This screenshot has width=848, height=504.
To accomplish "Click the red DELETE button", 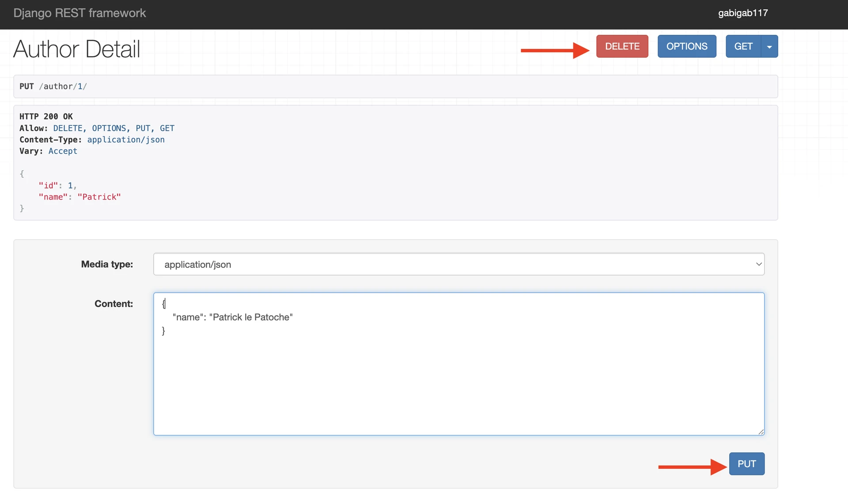I will coord(622,46).
